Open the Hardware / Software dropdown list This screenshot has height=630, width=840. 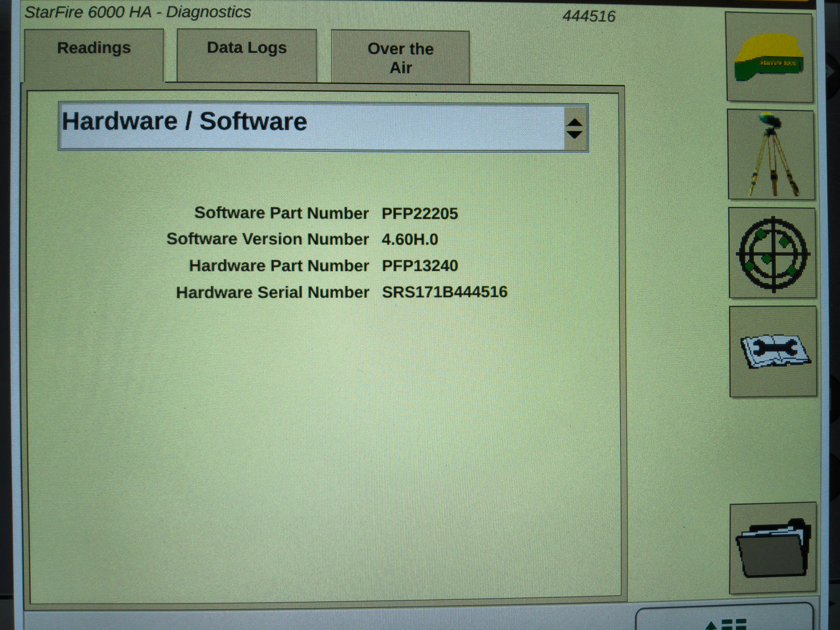323,127
